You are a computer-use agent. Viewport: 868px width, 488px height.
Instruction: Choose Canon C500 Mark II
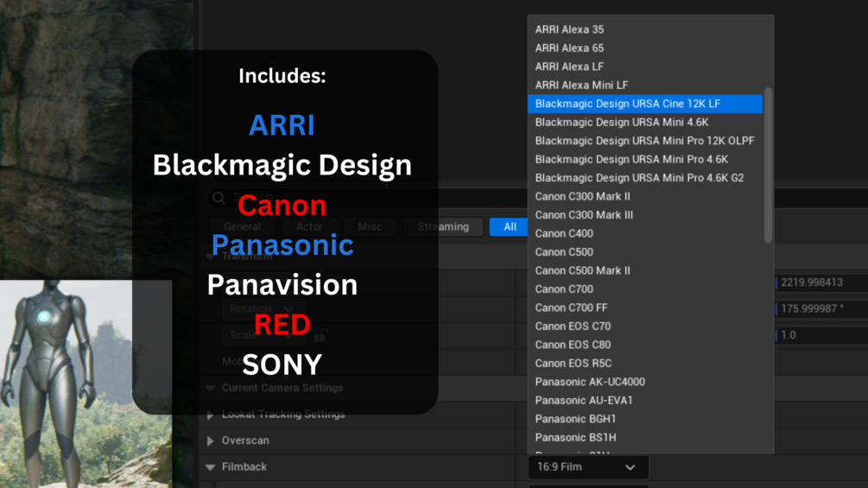[645, 270]
